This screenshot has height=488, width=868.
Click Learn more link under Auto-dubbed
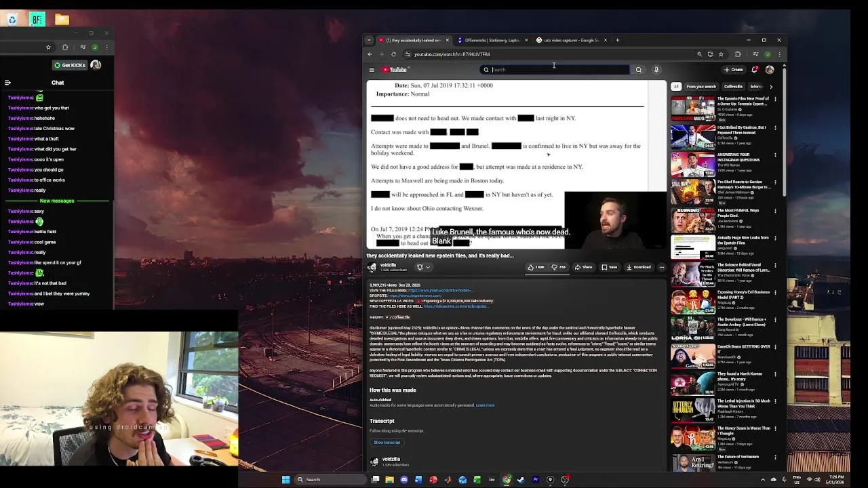pyautogui.click(x=485, y=405)
